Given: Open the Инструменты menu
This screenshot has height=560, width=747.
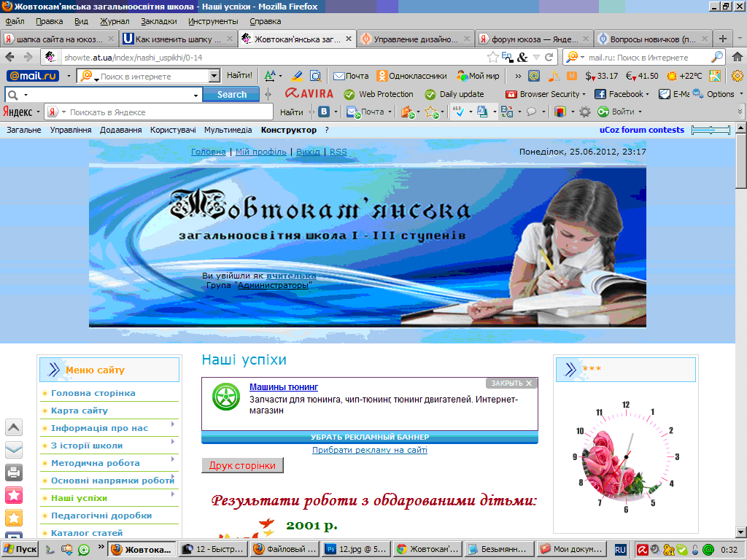Looking at the screenshot, I should pos(213,21).
